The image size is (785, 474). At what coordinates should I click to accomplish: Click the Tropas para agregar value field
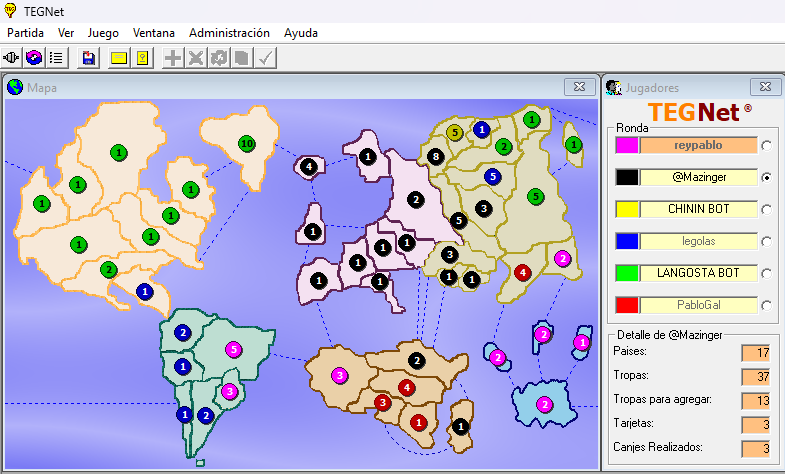tap(754, 400)
